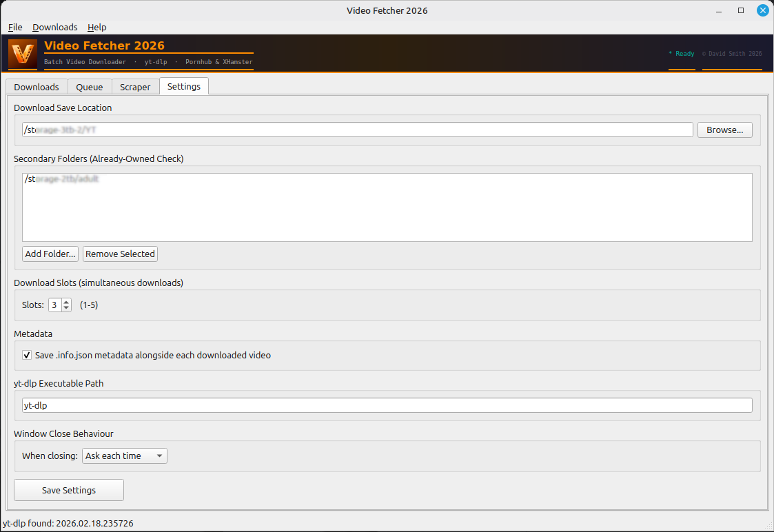Click Browse for download location
The width and height of the screenshot is (774, 532).
724,130
